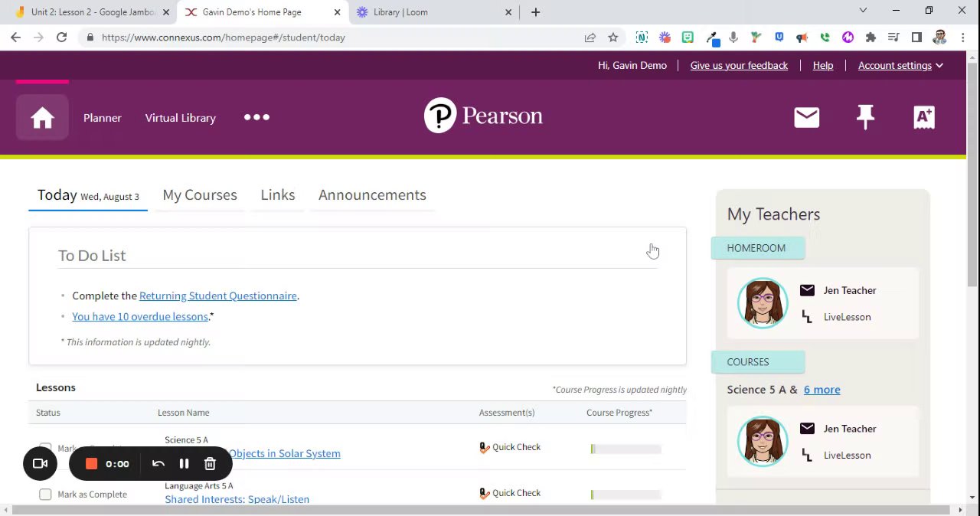Go to the Connexus home icon

click(42, 117)
